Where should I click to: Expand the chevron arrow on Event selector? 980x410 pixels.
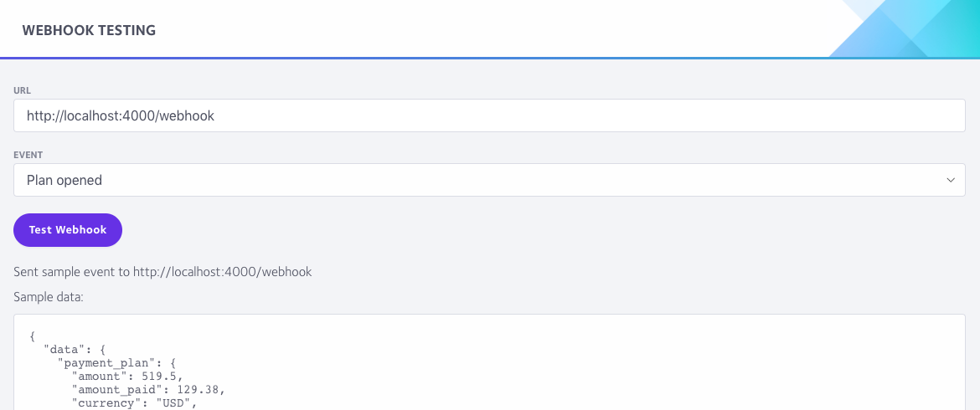(x=951, y=181)
